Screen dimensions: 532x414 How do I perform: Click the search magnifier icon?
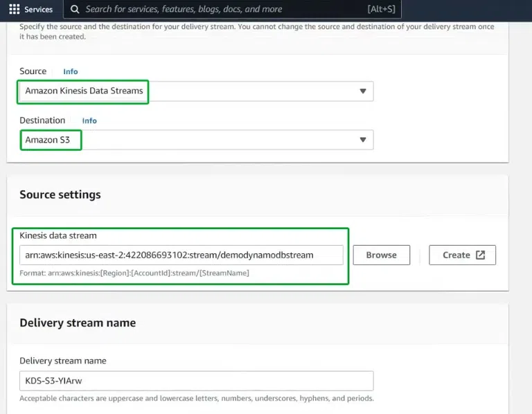(x=75, y=9)
